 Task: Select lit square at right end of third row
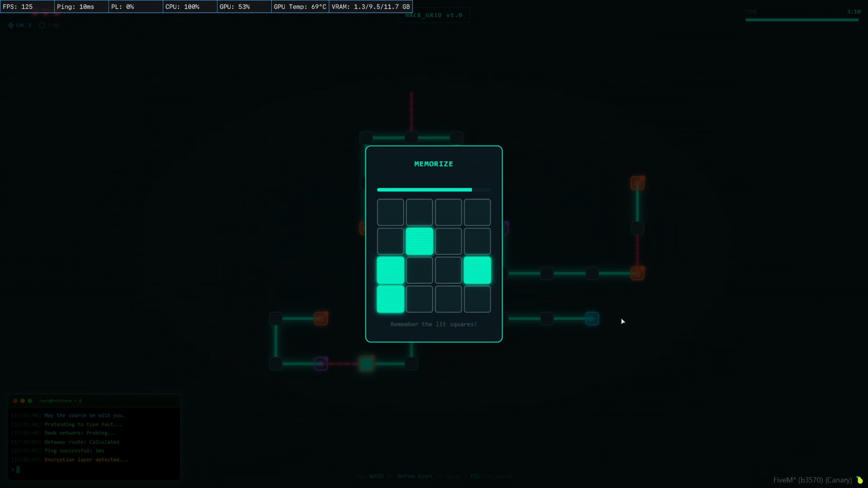tap(477, 270)
